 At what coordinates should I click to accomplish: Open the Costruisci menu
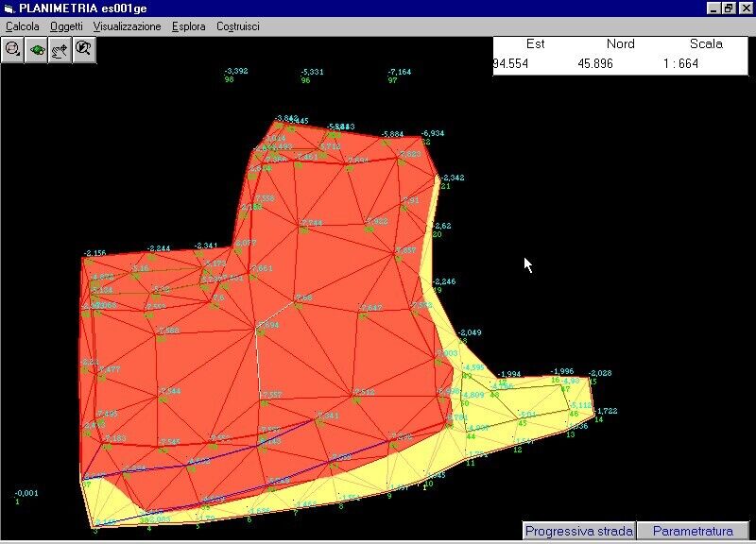click(238, 26)
